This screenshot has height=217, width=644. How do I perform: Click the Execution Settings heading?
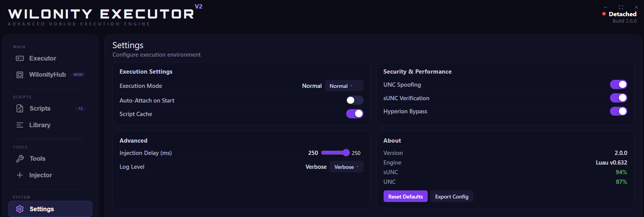tap(146, 72)
